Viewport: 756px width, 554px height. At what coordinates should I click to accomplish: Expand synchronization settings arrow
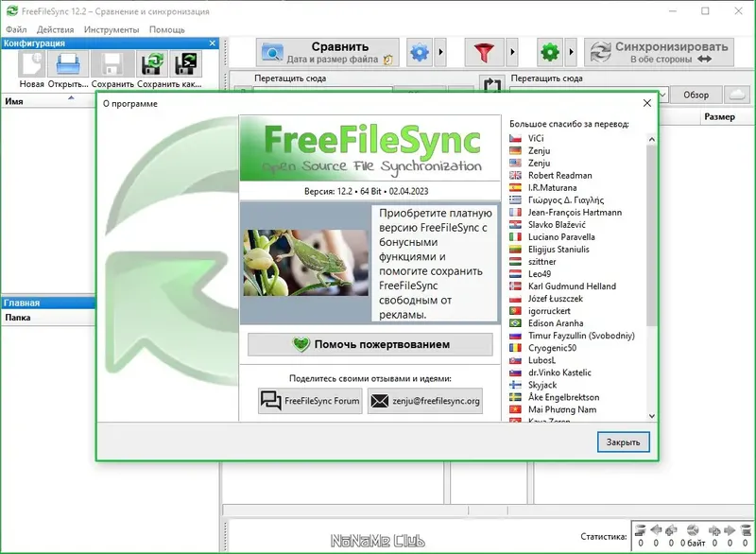571,52
